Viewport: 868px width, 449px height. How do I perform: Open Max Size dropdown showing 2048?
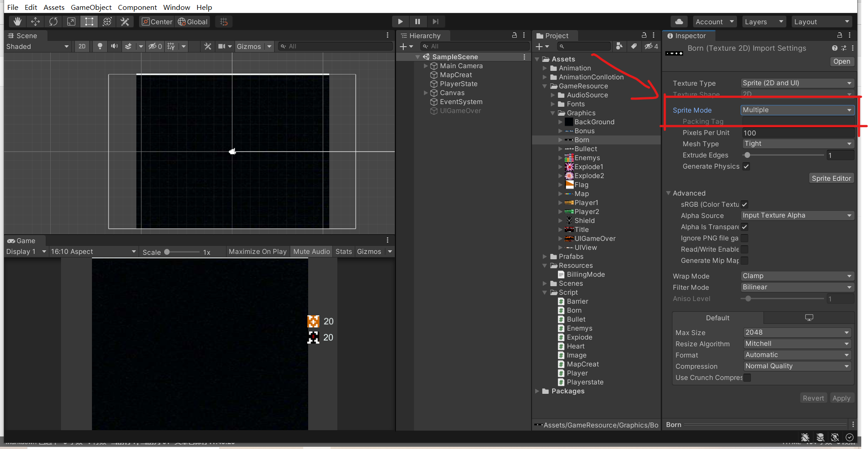(x=797, y=332)
